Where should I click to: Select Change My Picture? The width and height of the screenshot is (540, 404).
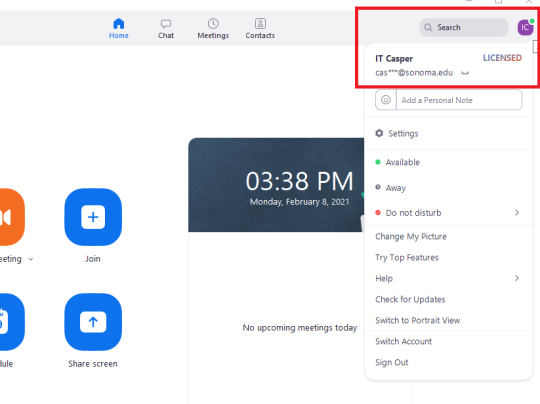[411, 237]
